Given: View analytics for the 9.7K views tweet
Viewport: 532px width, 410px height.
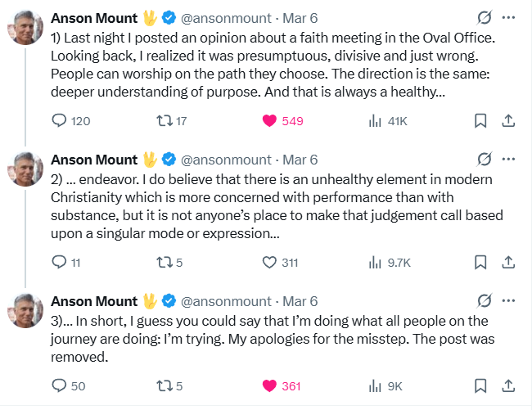Looking at the screenshot, I should [376, 263].
